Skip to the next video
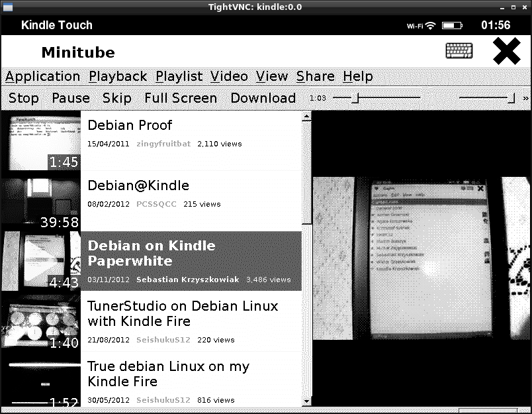The height and width of the screenshot is (414, 532). 116,98
